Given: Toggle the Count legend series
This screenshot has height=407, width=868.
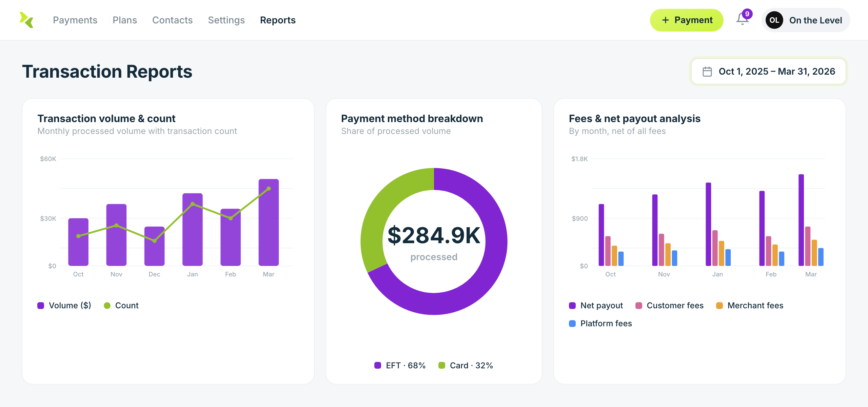Looking at the screenshot, I should click(x=121, y=306).
